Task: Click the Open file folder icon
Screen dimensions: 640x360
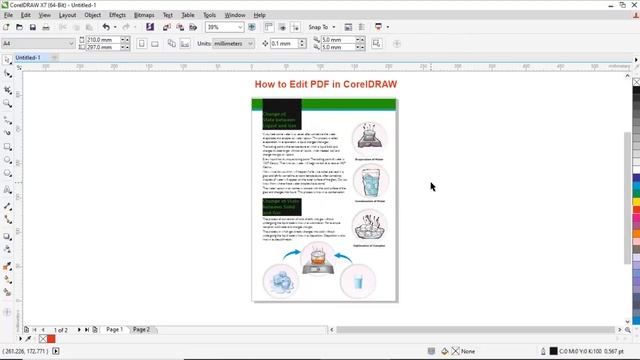Action: point(19,27)
